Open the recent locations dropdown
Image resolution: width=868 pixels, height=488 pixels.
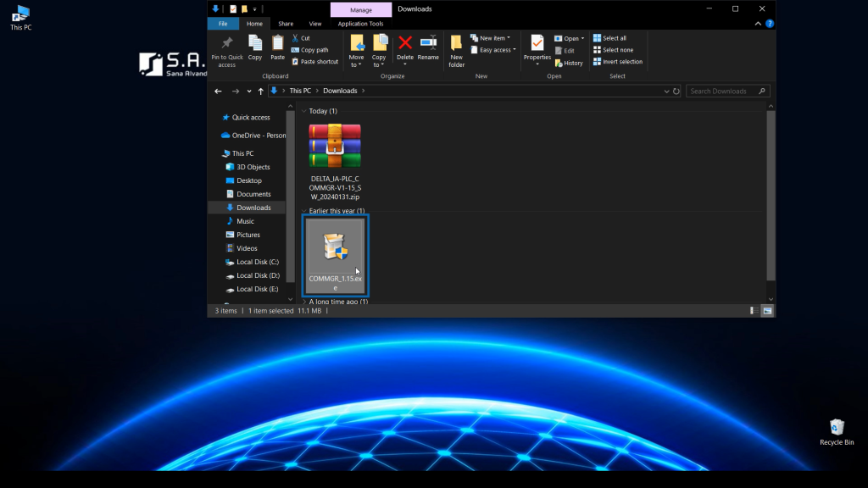pyautogui.click(x=249, y=91)
